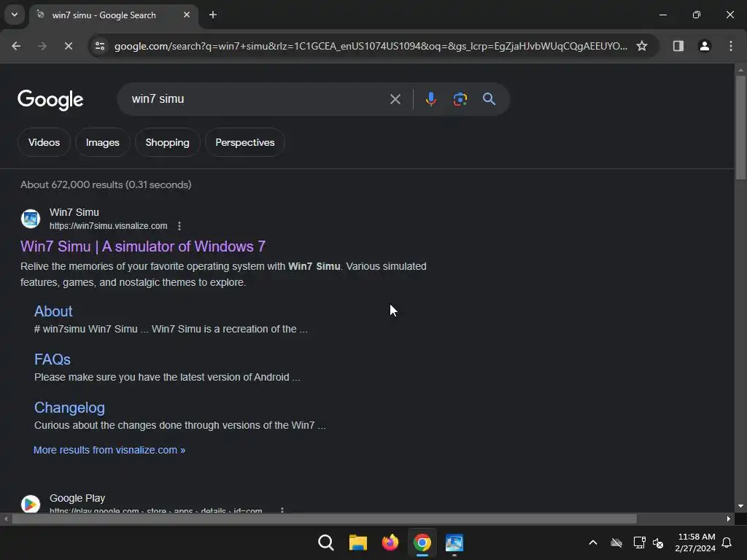This screenshot has width=747, height=560.
Task: Open the Chrome profile menu
Action: [704, 46]
